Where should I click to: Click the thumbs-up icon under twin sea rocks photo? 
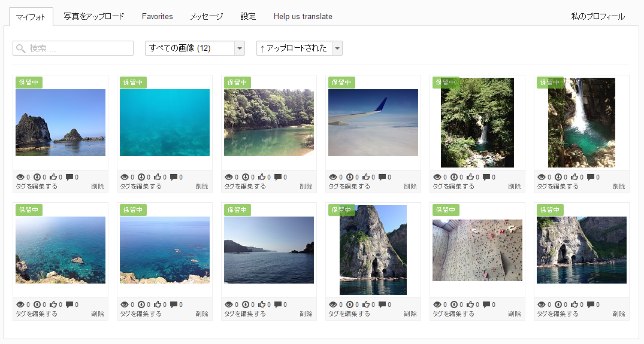53,177
